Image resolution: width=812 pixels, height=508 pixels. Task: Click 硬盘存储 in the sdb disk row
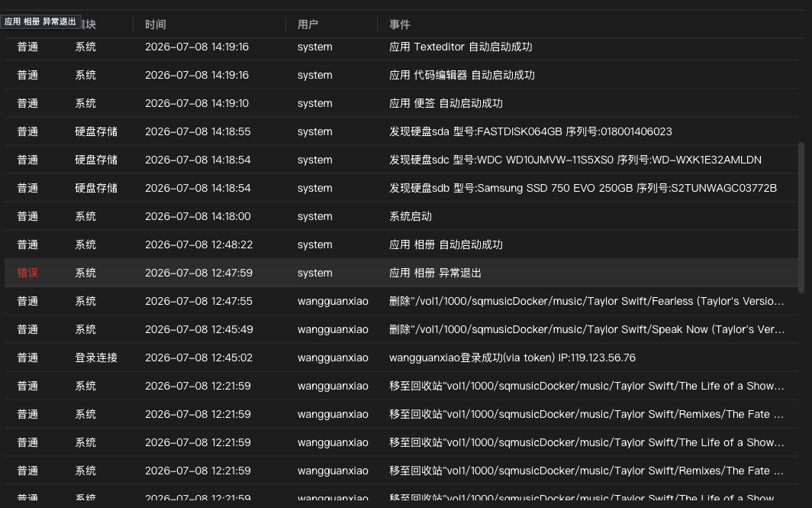tap(96, 188)
